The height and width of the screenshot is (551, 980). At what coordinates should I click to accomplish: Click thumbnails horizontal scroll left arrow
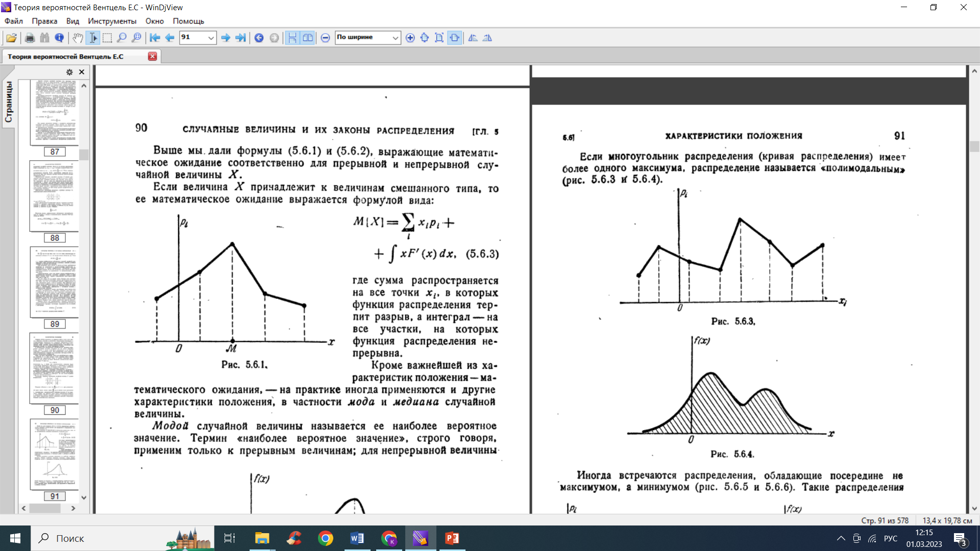click(x=23, y=508)
